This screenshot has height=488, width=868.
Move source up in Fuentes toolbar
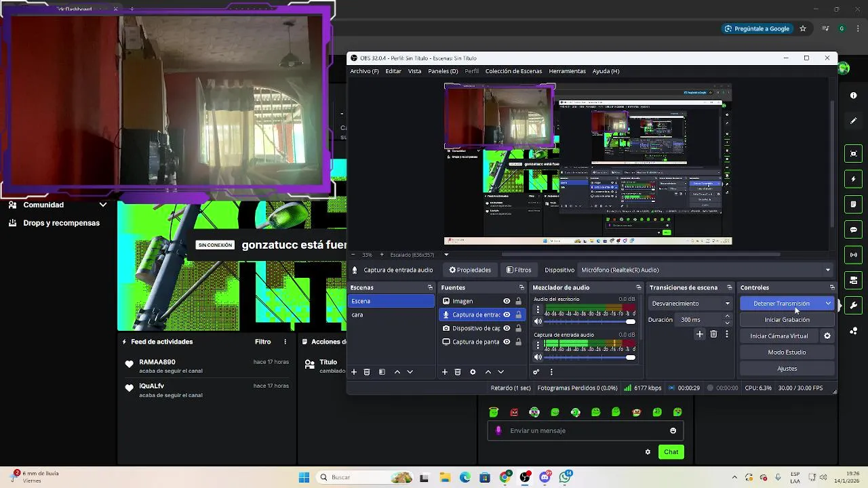pos(488,372)
